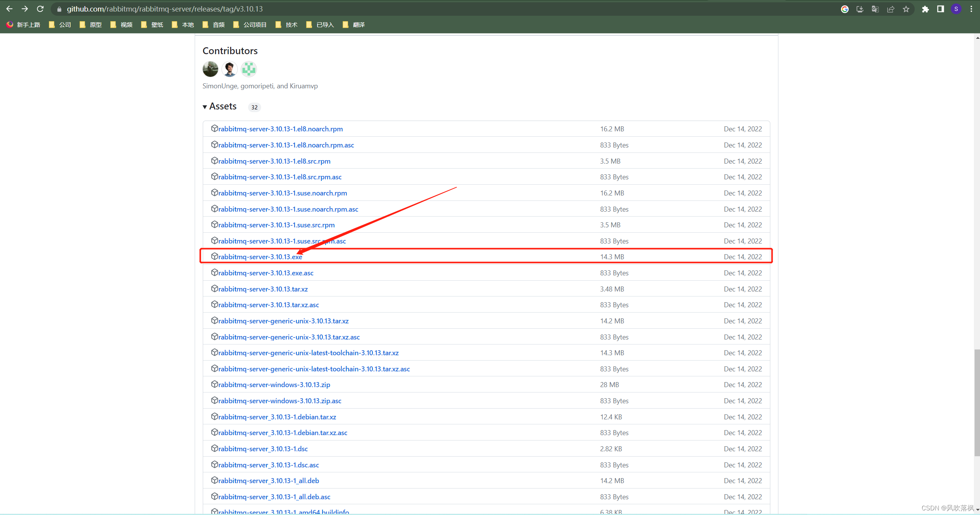Download rabbitmq-server_3.10.13-1.debian.tar.xz.asc
Viewport: 980px width, 515px height.
coord(283,433)
